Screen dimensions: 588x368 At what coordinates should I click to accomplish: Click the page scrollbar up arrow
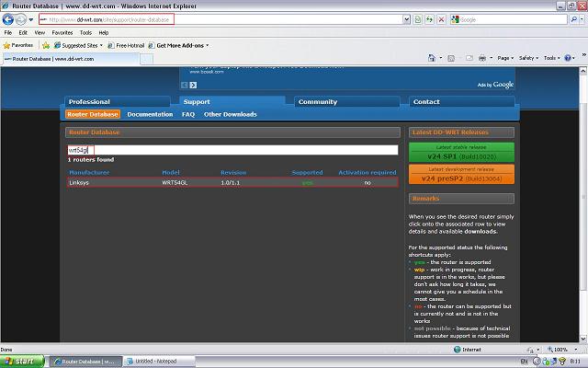coord(583,71)
